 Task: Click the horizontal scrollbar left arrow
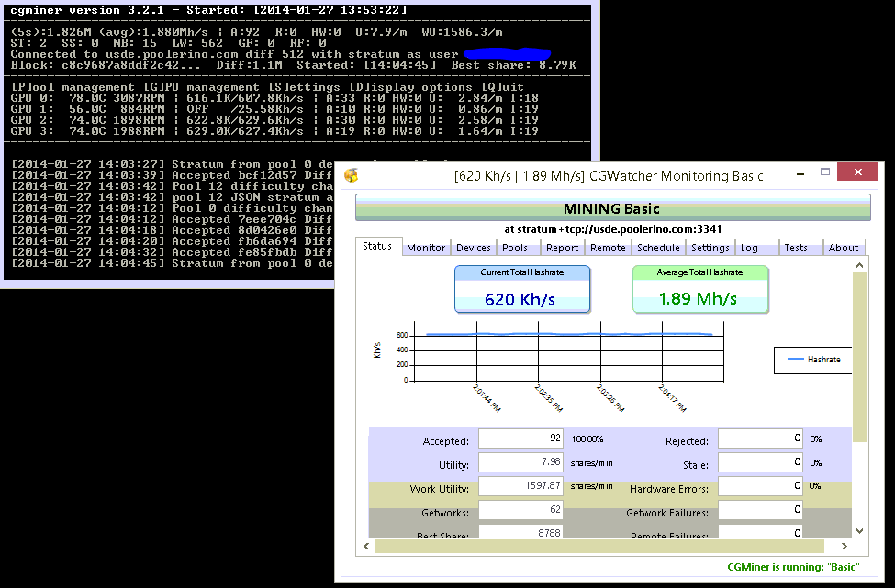click(366, 547)
